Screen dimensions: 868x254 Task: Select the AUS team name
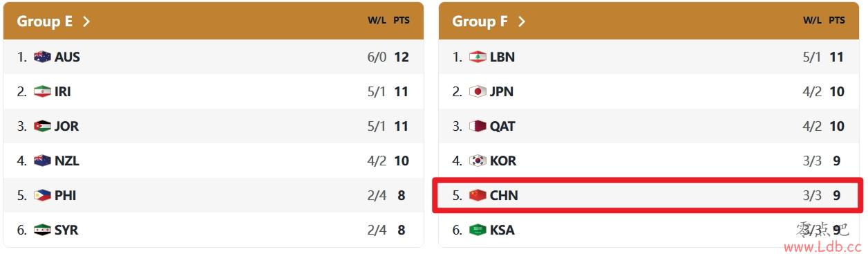tap(67, 57)
